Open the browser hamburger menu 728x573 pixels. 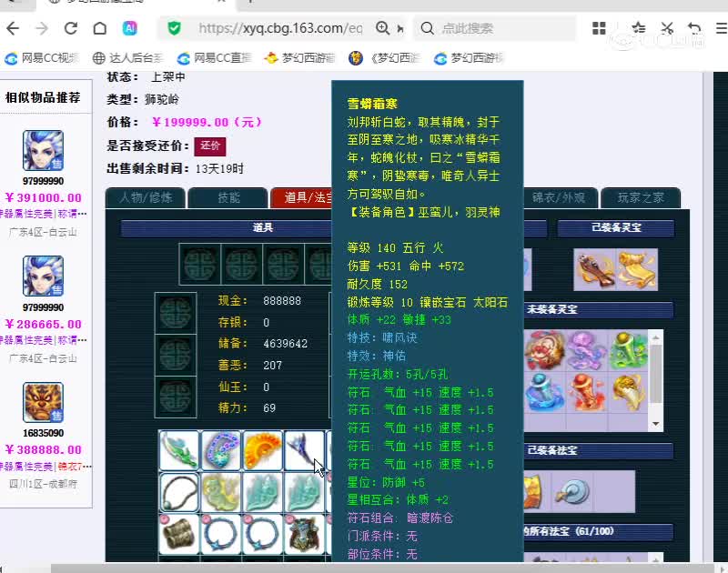(721, 28)
